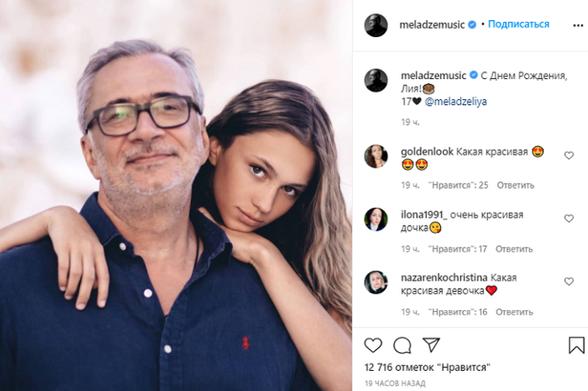View the 12 716 likes count
This screenshot has height=391, width=588.
428,368
